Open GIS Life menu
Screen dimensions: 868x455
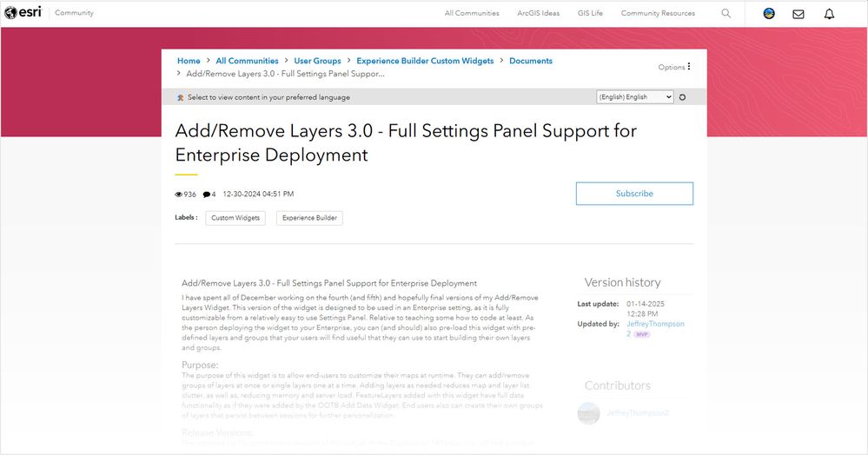pos(590,13)
